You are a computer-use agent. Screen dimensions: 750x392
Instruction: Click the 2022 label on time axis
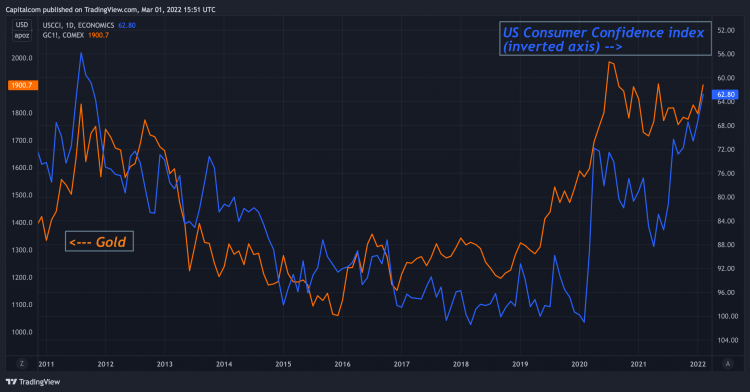click(698, 364)
